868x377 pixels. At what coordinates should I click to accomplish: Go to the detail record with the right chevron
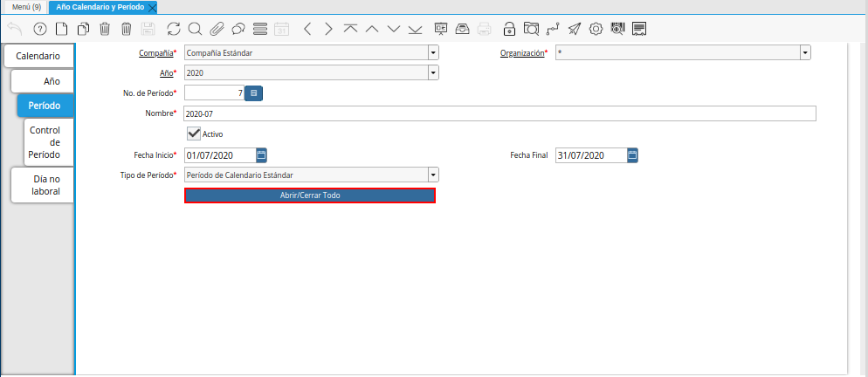coord(329,29)
